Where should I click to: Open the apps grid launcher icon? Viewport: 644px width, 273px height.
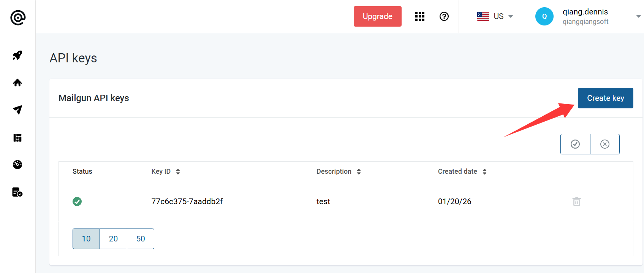click(419, 16)
